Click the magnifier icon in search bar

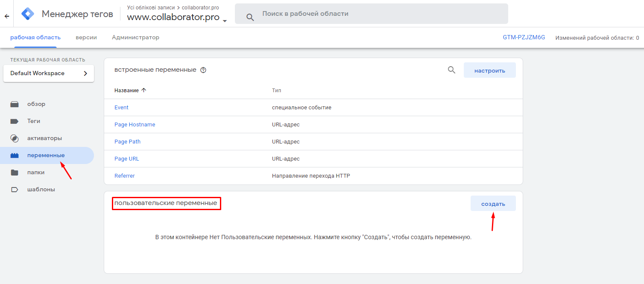point(250,17)
